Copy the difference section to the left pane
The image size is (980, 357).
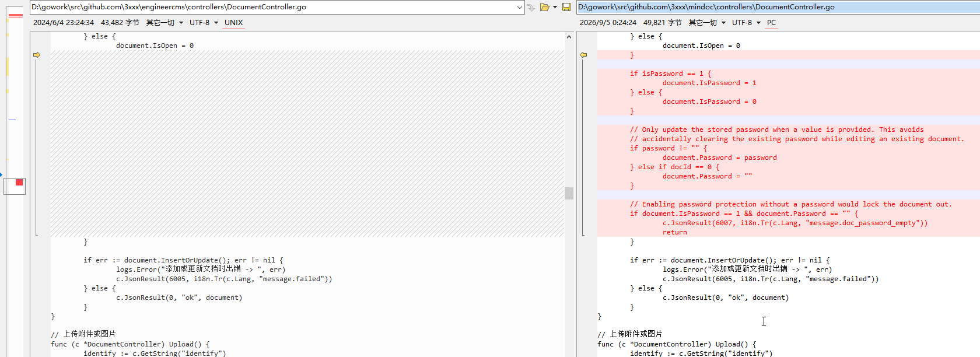583,55
